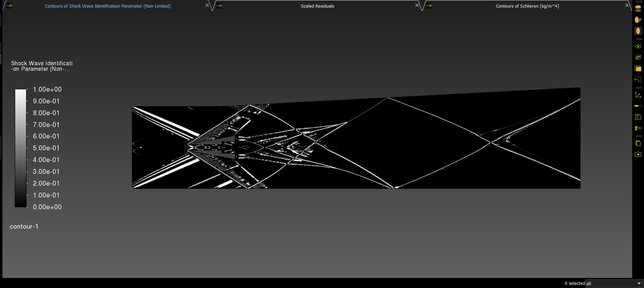Toggle the show-all green eye icon
644x288 pixels.
pos(638,46)
